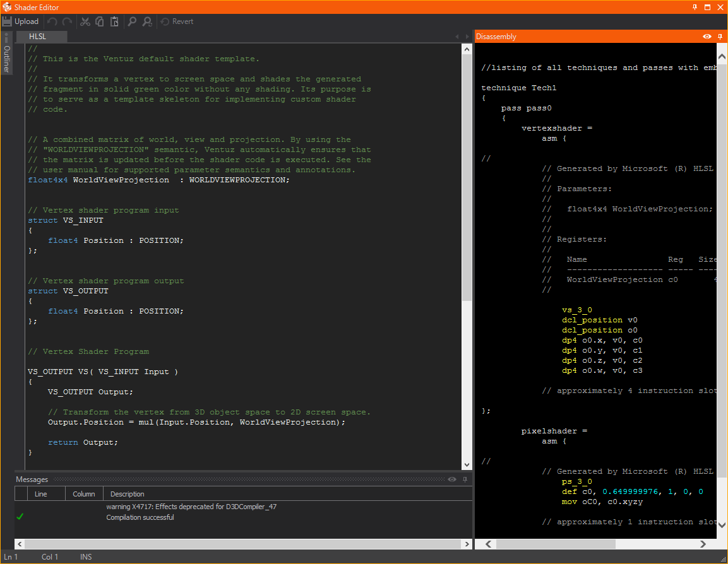Screen dimensions: 728x564
Task: Click the Upload save icon
Action: pos(8,21)
